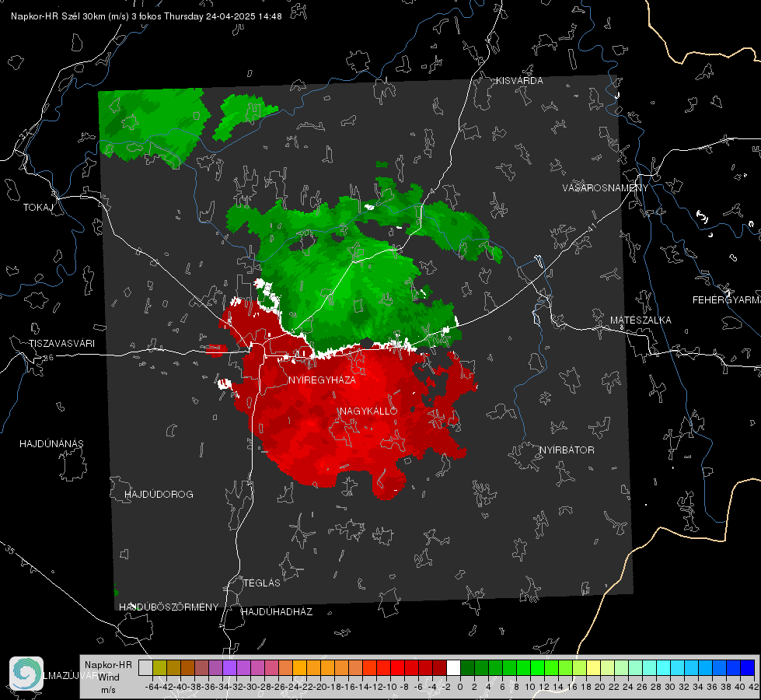
Task: Choose the yellow swatch between 18 and 20
Action: pyautogui.click(x=593, y=667)
